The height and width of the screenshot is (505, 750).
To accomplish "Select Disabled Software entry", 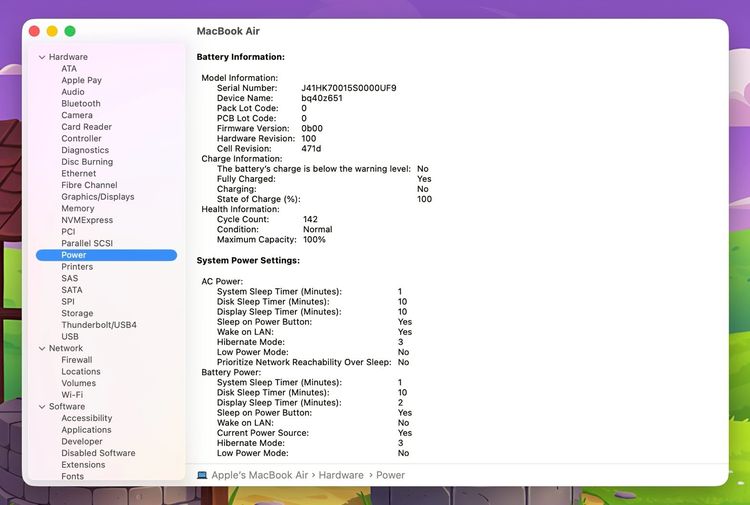I will 98,453.
